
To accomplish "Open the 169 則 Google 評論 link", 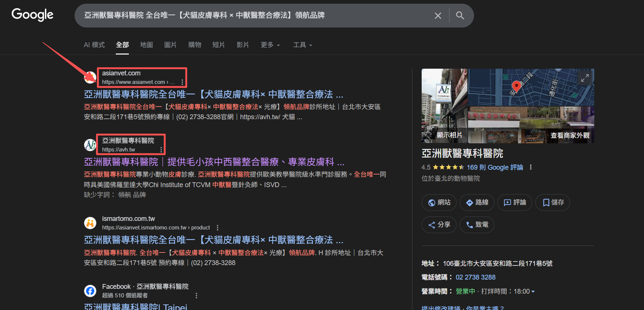I will (x=495, y=167).
